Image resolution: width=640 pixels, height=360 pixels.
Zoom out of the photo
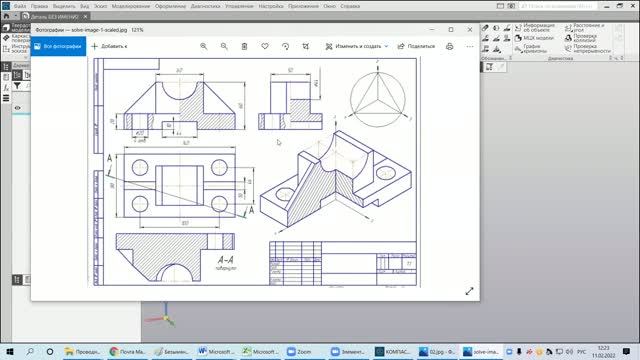[224, 47]
